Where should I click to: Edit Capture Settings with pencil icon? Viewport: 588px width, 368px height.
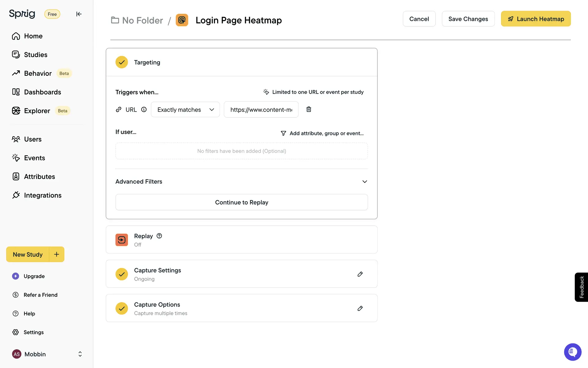[x=360, y=274]
